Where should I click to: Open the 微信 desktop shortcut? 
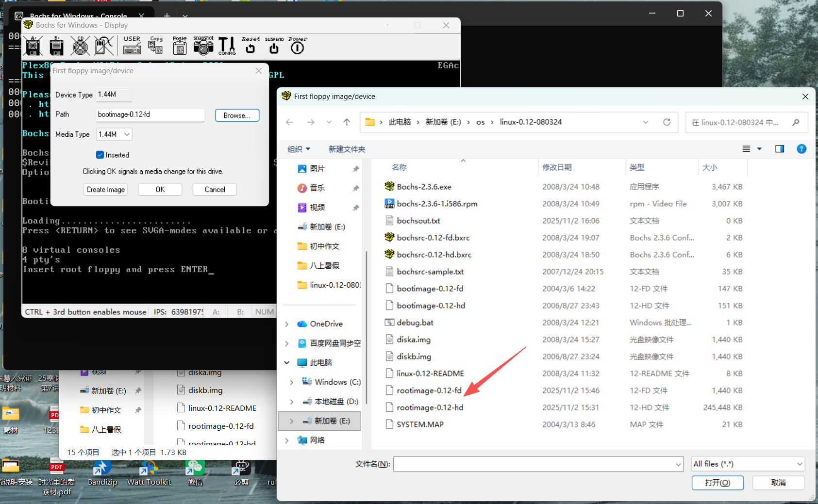[x=195, y=473]
